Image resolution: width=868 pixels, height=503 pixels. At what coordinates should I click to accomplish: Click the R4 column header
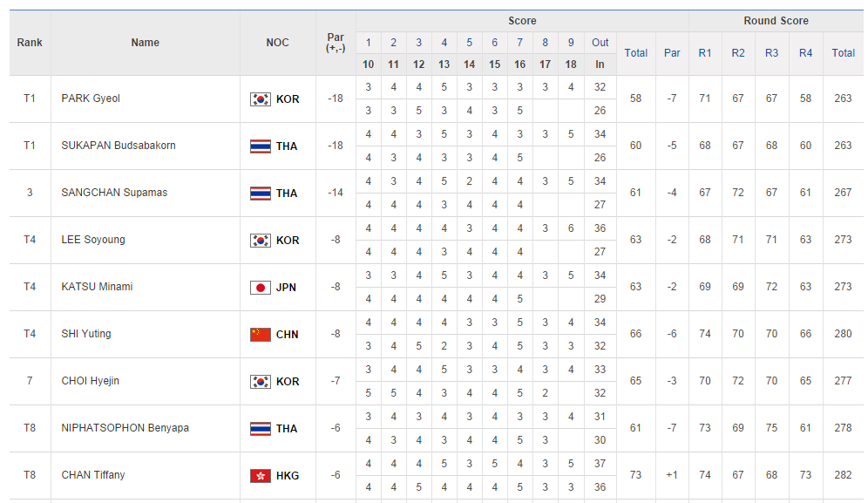pos(806,53)
